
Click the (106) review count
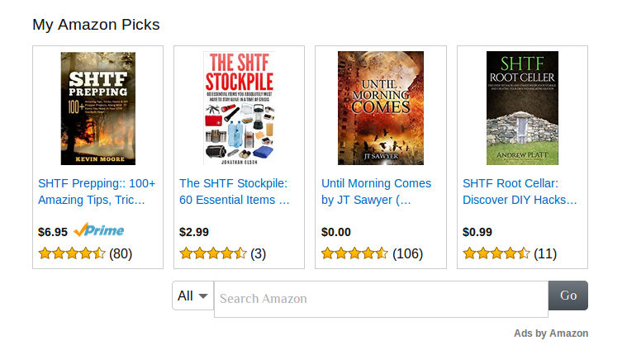(x=407, y=253)
